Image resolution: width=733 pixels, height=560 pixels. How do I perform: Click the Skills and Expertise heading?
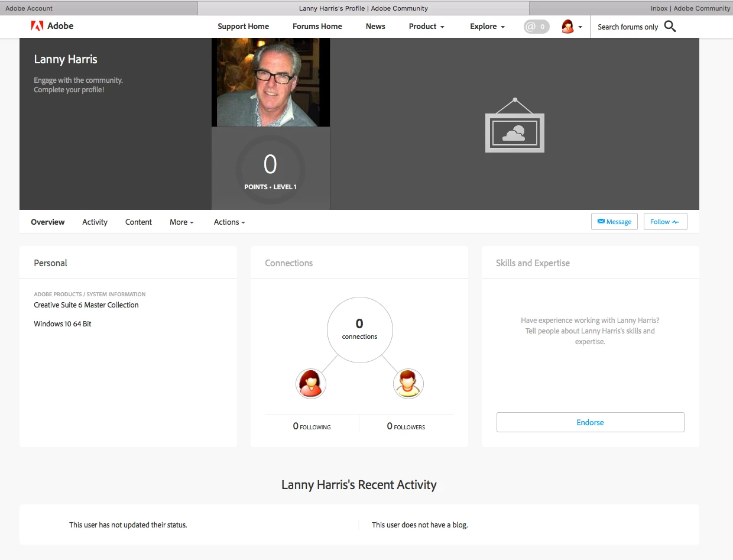point(533,263)
